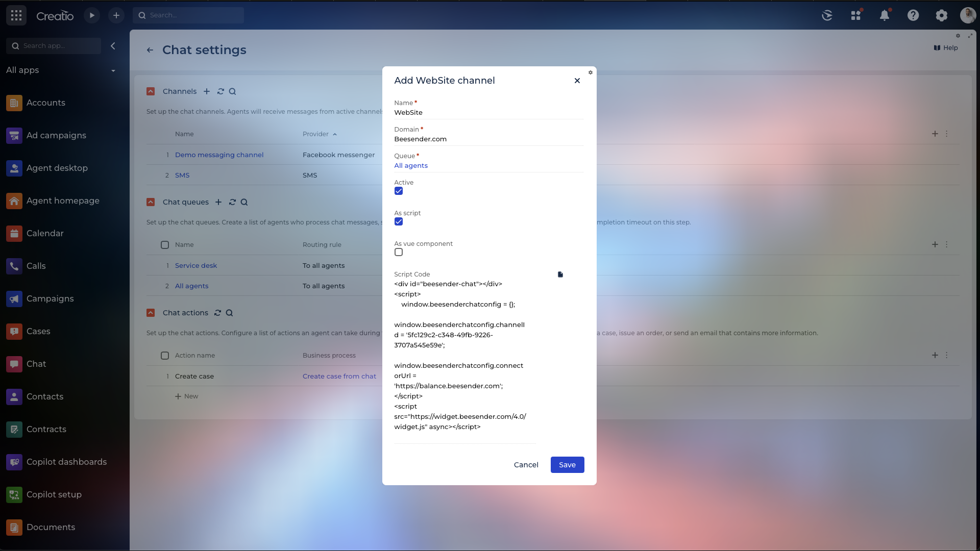
Task: Click the global Search field
Action: tap(188, 15)
